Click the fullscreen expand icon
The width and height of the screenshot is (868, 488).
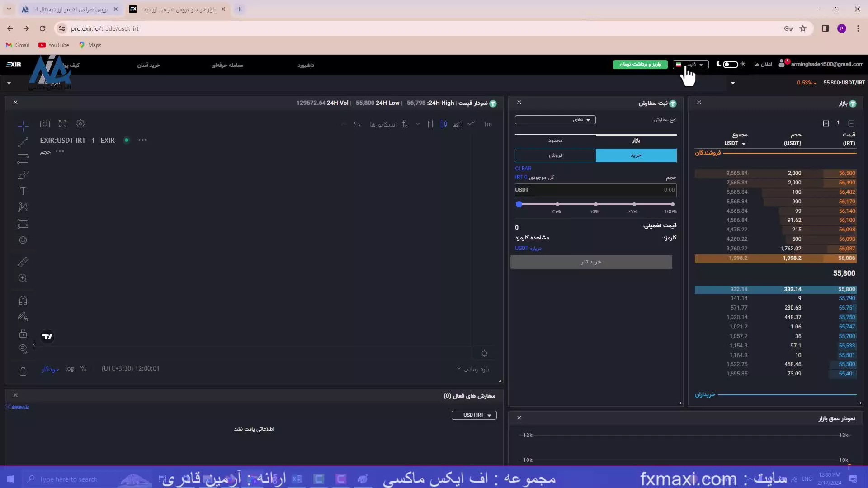click(62, 123)
